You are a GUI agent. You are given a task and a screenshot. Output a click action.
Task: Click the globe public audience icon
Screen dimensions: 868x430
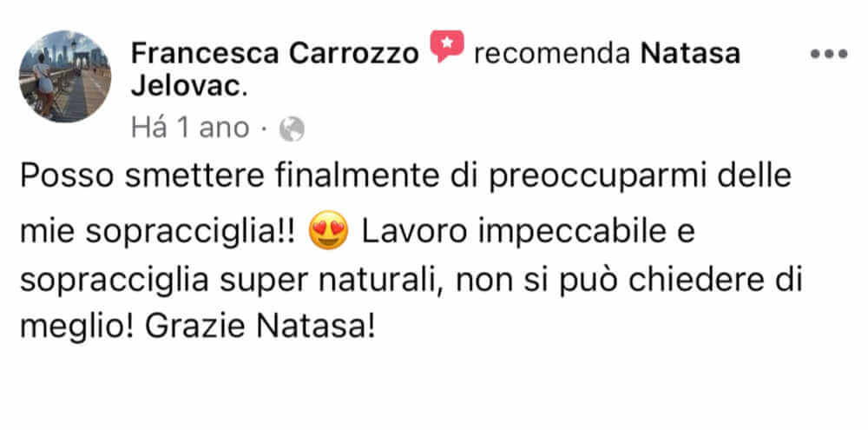coord(292,129)
